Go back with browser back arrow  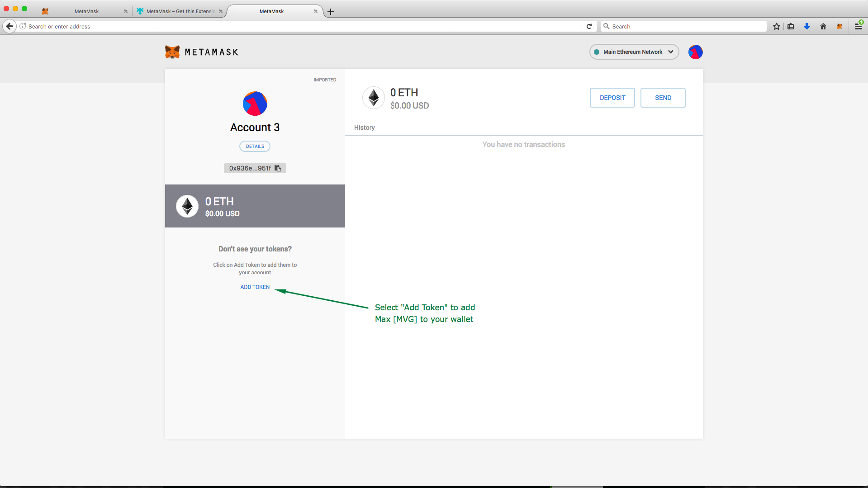coord(9,26)
